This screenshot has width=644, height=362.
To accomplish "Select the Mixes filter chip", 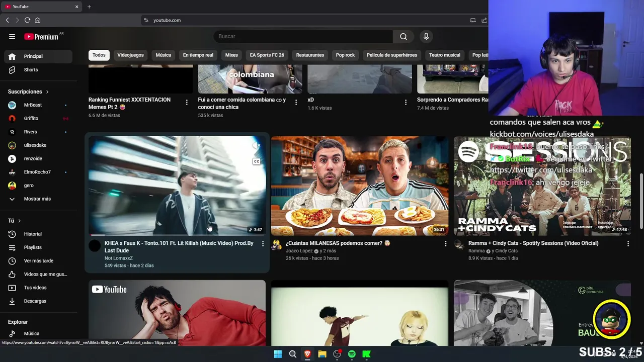I will (x=231, y=55).
